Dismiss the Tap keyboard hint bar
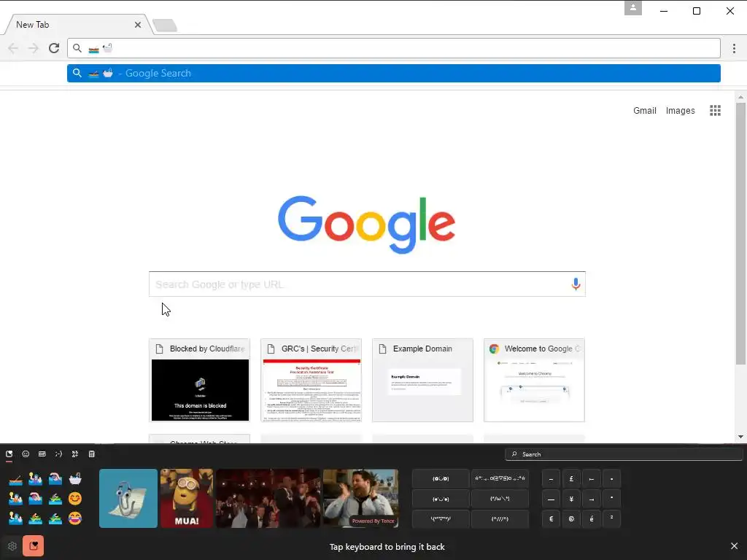 tap(734, 546)
